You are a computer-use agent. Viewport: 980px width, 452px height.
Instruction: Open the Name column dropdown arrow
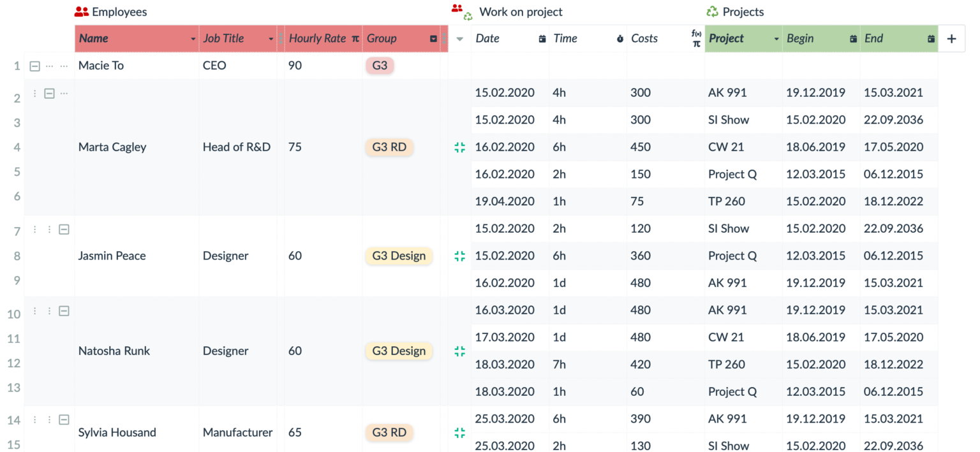193,38
